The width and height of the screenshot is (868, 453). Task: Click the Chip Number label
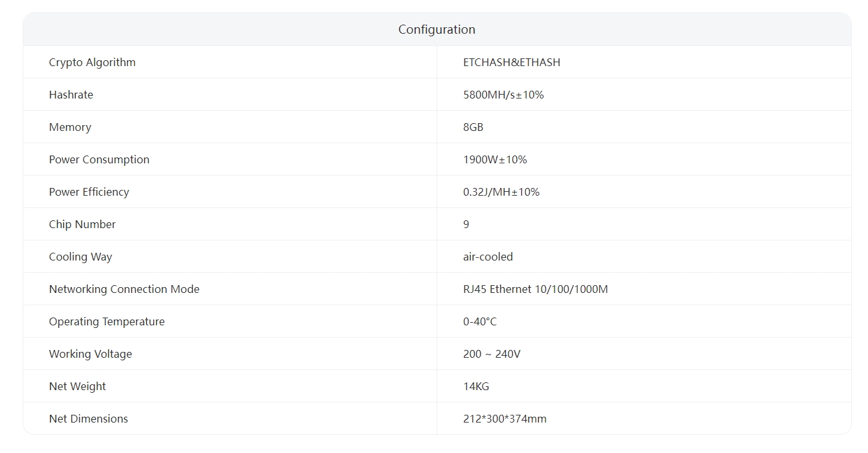coord(82,224)
